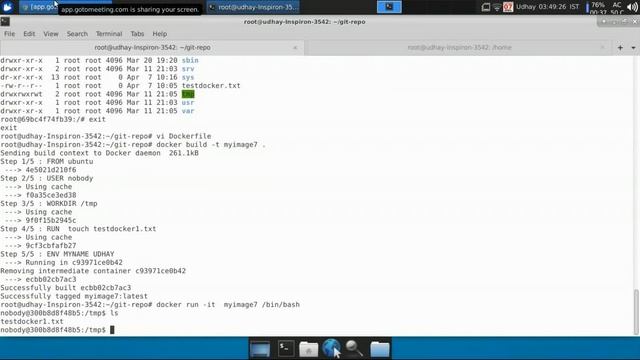Open the Edit menu
The height and width of the screenshot is (360, 640).
(x=29, y=34)
